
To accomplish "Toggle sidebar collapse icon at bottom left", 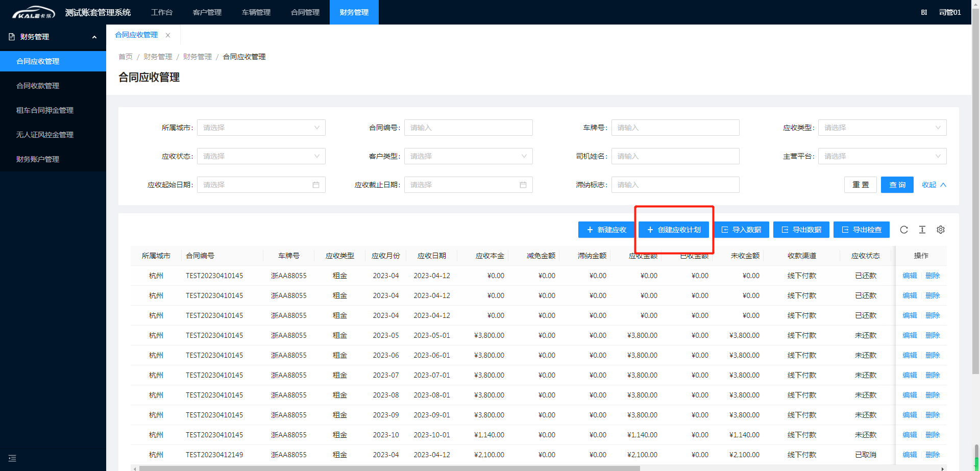I will 12,458.
